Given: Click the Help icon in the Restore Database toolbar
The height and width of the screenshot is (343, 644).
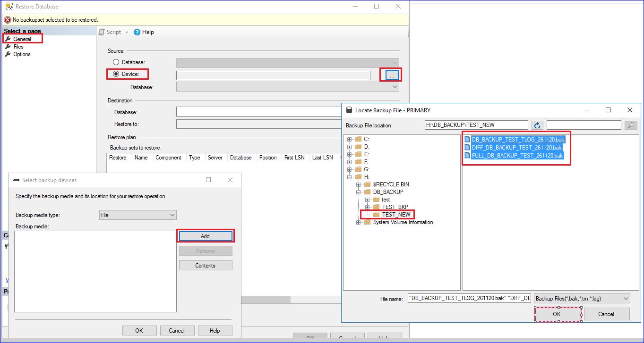Looking at the screenshot, I should click(137, 32).
